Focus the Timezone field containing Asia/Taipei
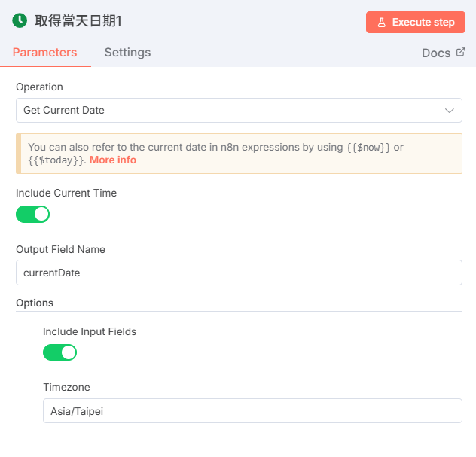Image resolution: width=476 pixels, height=457 pixels. coord(252,411)
